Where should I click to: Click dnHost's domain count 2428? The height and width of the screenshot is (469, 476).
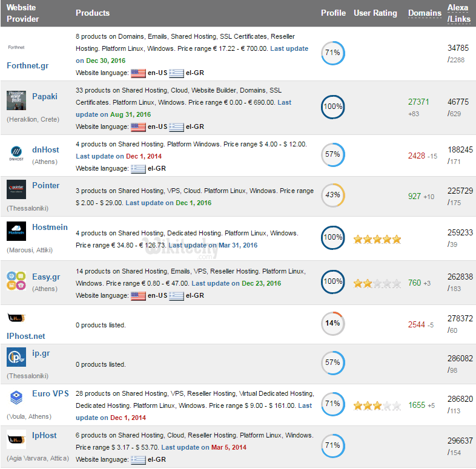point(417,156)
